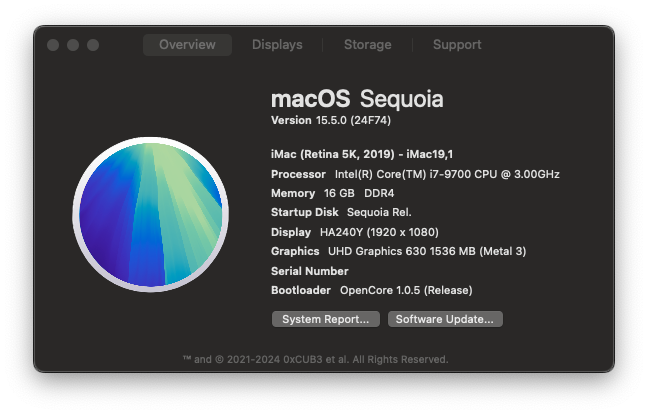Click the System Report... button
This screenshot has width=648, height=414.
(326, 319)
